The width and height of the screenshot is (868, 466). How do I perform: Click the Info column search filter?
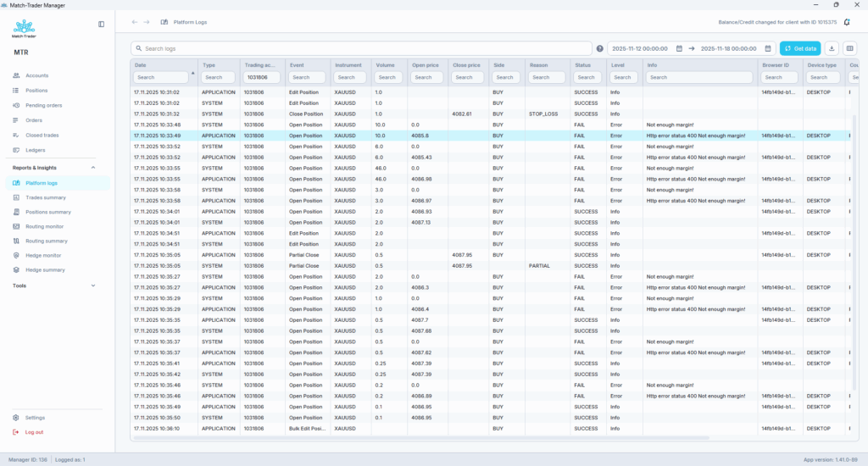point(698,77)
